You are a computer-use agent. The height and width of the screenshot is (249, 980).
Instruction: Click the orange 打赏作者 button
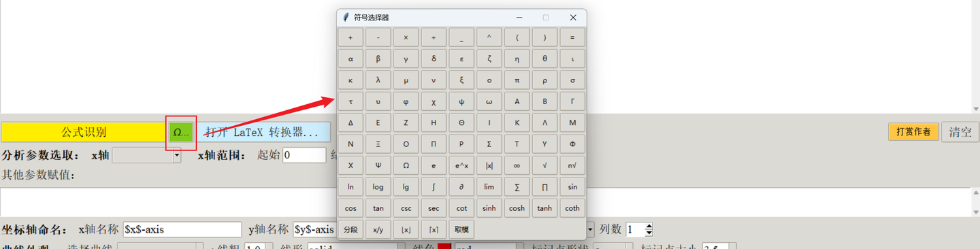coord(913,131)
